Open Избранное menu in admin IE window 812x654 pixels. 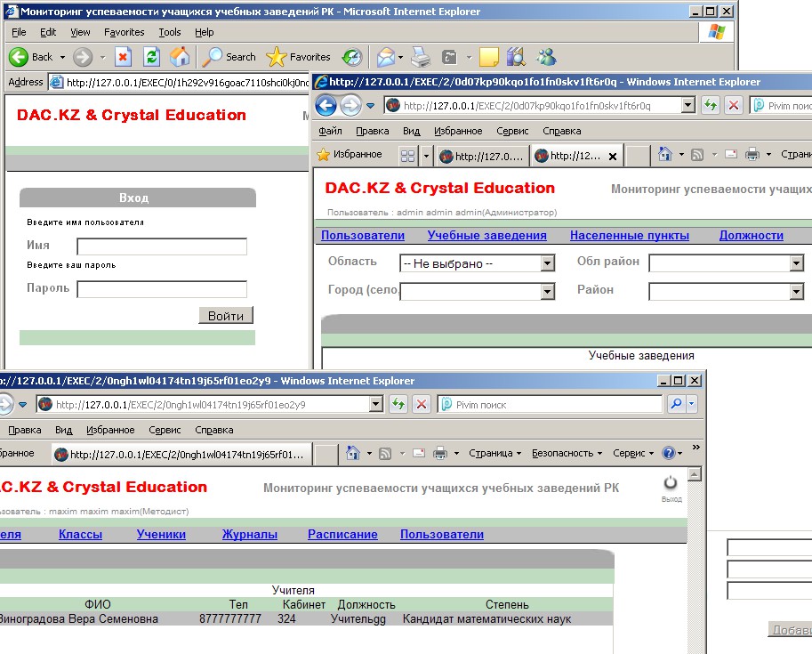coord(458,131)
